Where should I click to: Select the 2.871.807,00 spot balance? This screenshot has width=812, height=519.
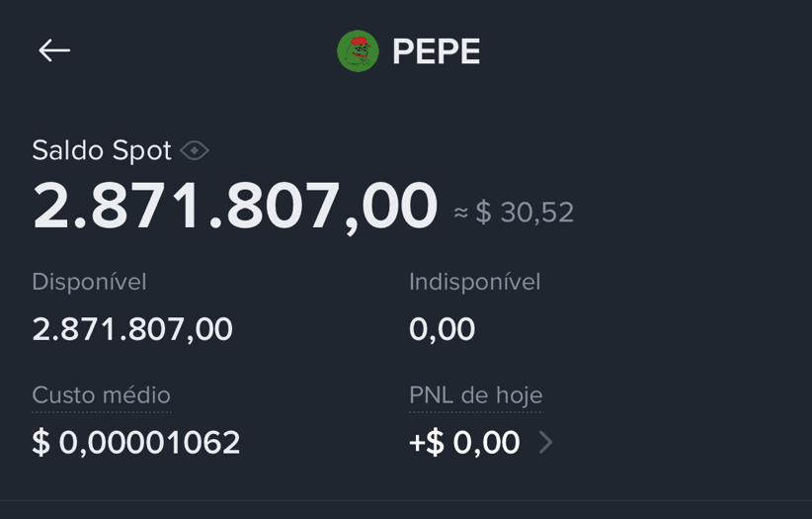click(x=234, y=207)
